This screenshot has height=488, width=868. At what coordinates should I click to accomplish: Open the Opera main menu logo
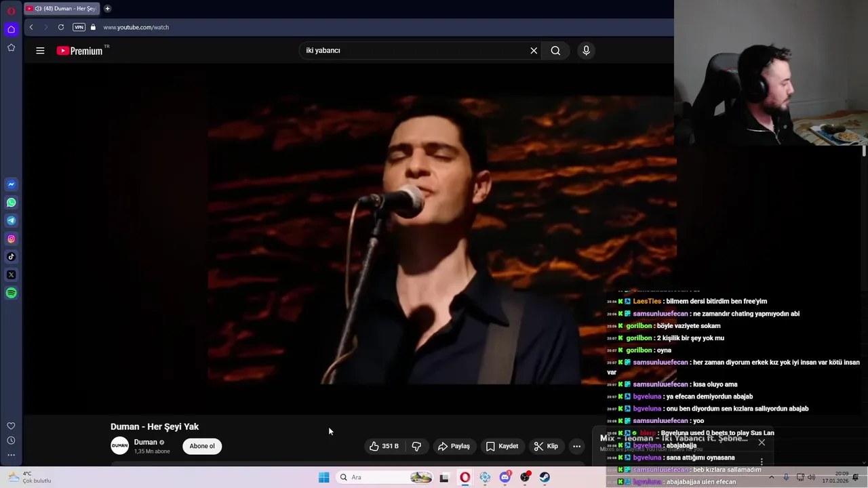click(11, 11)
